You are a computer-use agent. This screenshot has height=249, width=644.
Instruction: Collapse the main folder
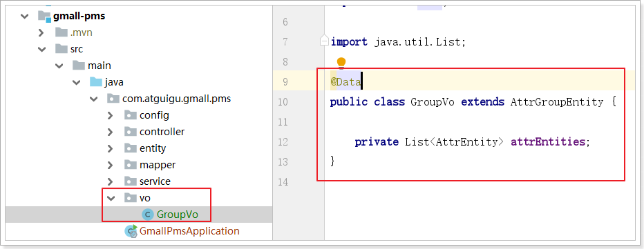tap(59, 66)
